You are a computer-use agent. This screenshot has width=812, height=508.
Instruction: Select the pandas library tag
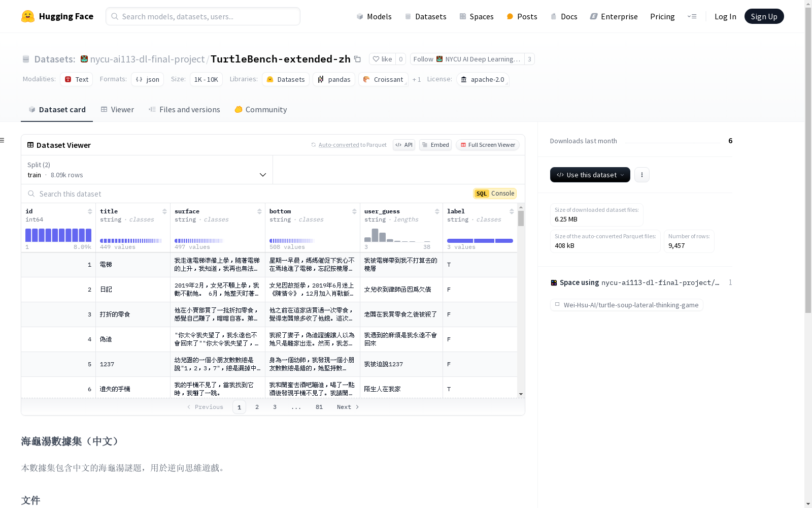tap(334, 79)
